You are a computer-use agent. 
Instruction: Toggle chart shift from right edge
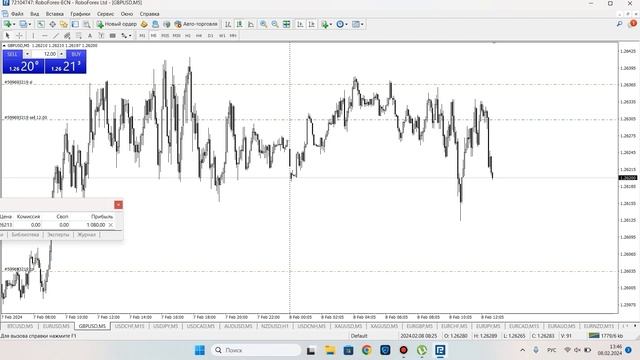point(311,24)
